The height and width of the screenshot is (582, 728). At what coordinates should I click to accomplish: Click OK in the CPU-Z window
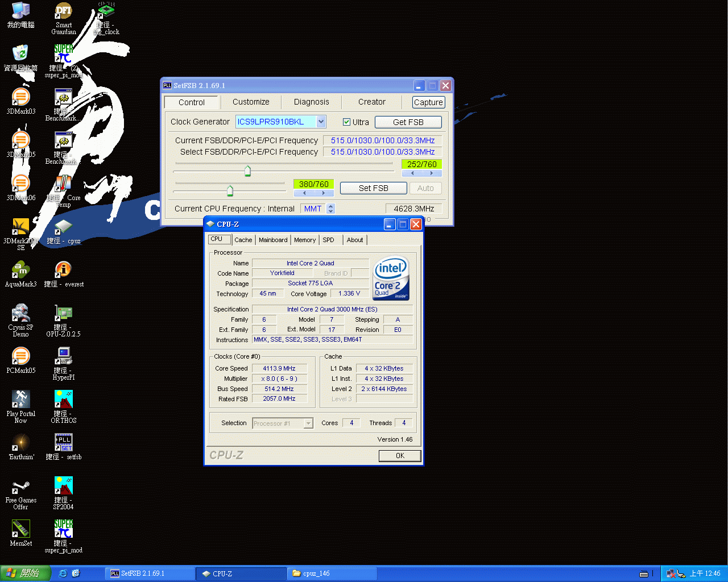(400, 456)
